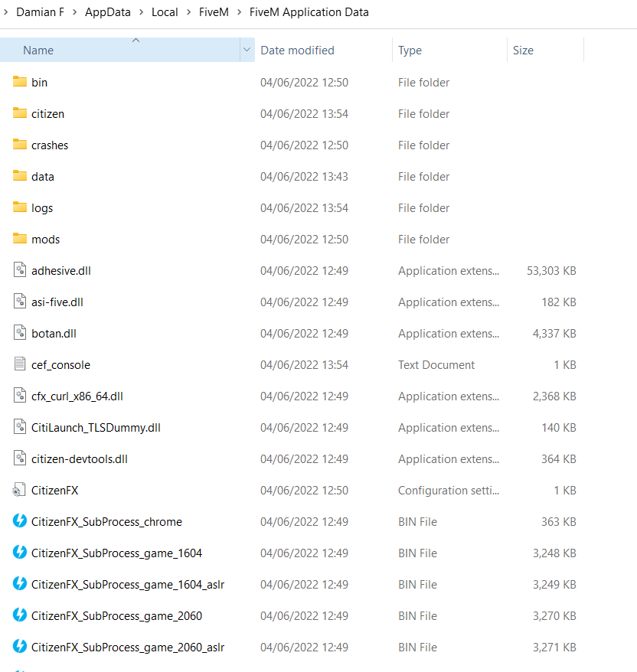Click the CitizenFX configuration settings icon
637x672 pixels.
19,489
